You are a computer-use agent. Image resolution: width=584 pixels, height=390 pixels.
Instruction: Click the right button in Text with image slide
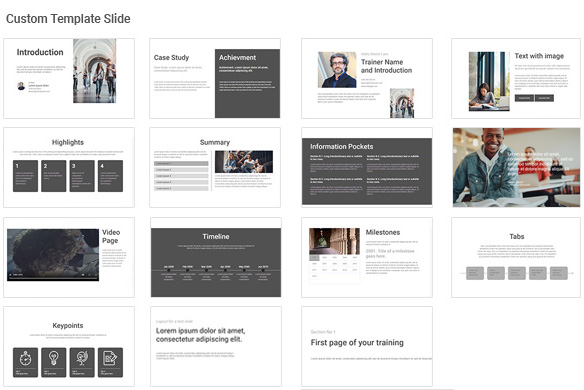pos(544,98)
